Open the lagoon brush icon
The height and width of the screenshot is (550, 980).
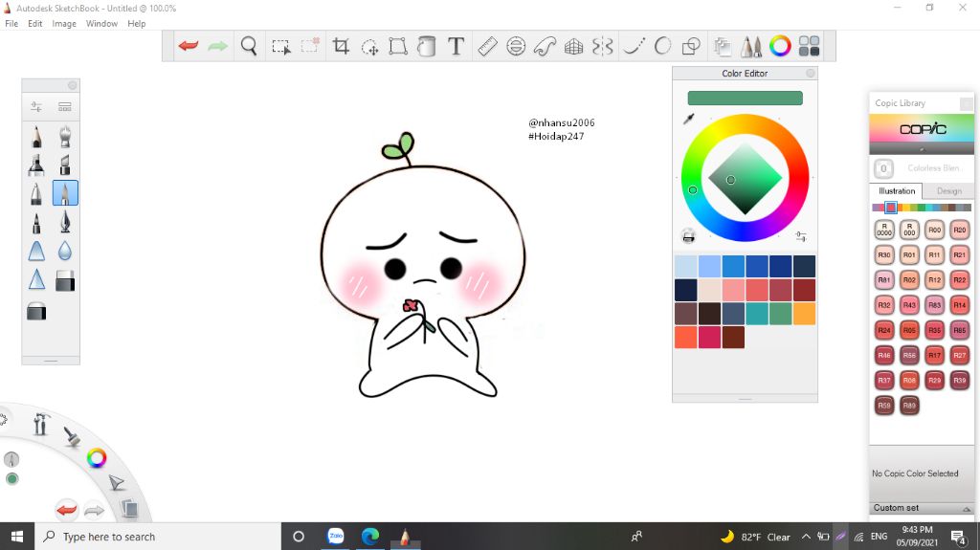72,436
